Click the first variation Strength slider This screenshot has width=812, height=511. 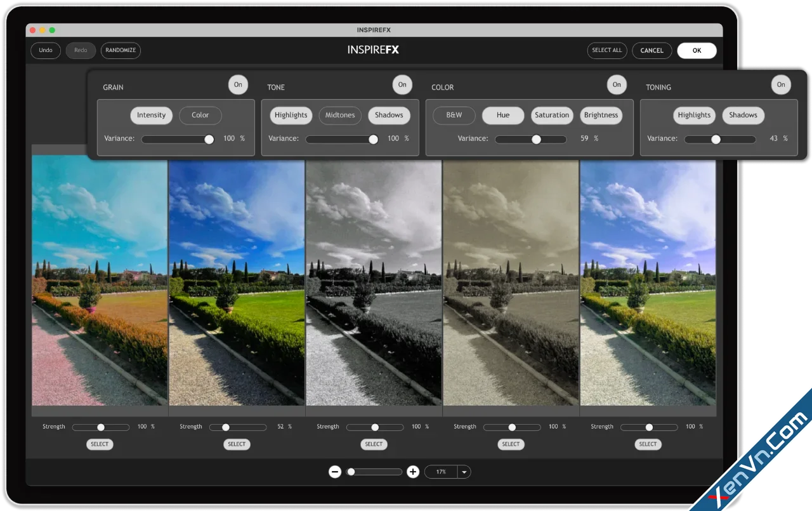pos(101,427)
